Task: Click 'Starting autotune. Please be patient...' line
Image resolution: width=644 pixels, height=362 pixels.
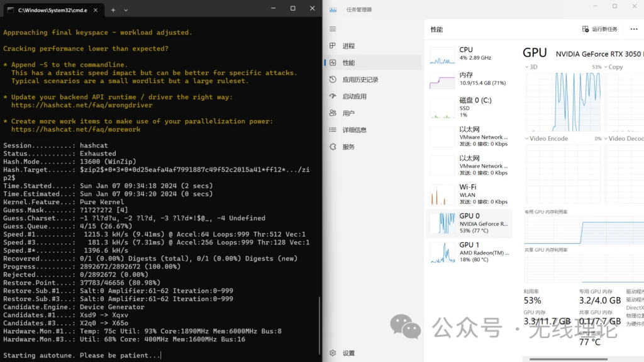Action: pyautogui.click(x=82, y=355)
